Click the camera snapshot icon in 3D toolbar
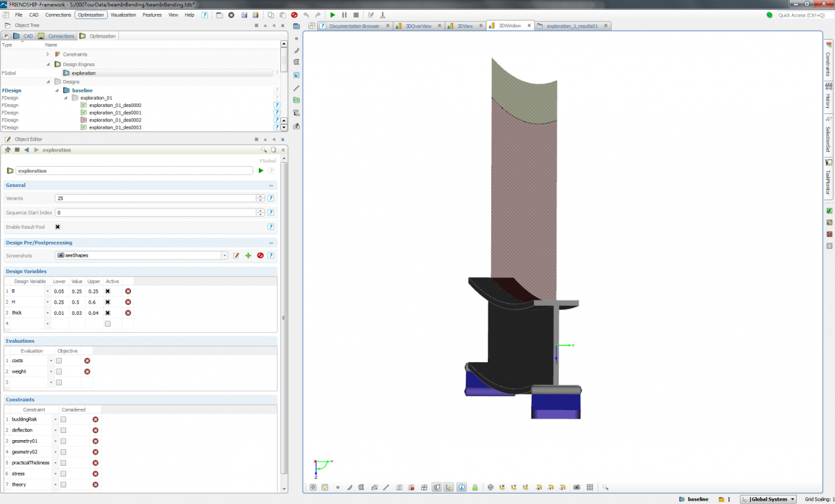Screen dimensions: 835x504 577,487
